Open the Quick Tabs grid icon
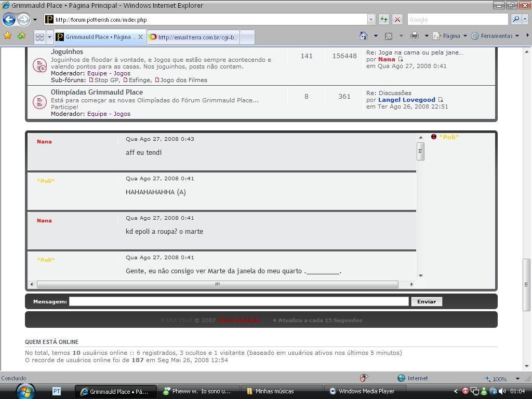Screen dimensions: 532x399 tap(39, 37)
